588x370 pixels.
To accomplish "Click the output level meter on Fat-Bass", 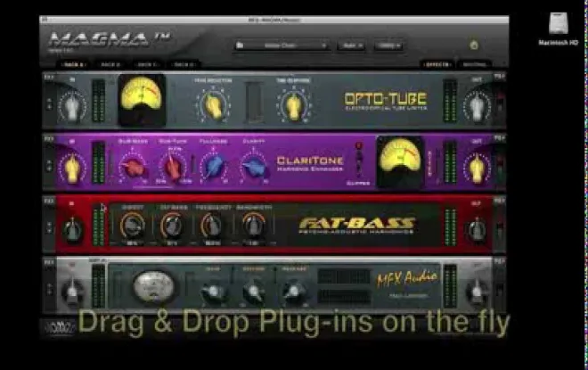I will pos(450,227).
